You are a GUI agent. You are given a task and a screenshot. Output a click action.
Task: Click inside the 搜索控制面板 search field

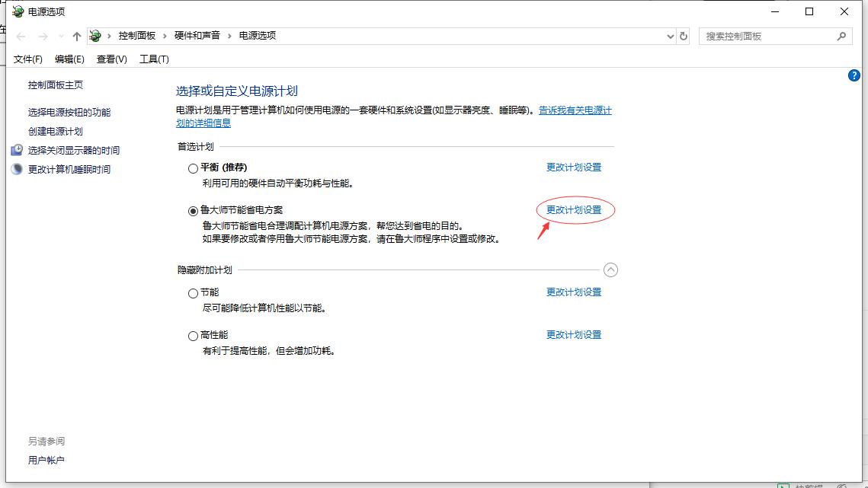762,36
